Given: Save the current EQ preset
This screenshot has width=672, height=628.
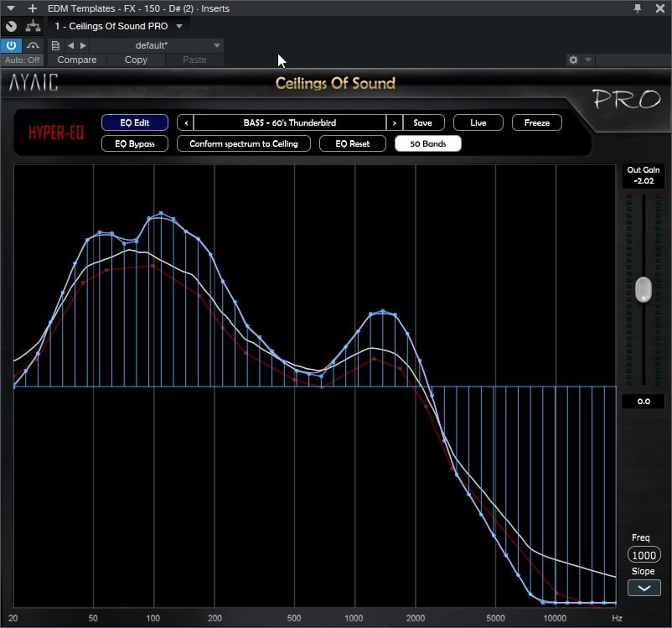Looking at the screenshot, I should 423,122.
